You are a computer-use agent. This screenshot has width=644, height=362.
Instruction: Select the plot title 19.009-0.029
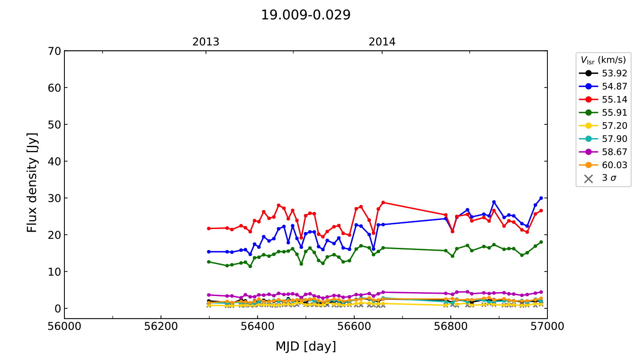point(306,15)
